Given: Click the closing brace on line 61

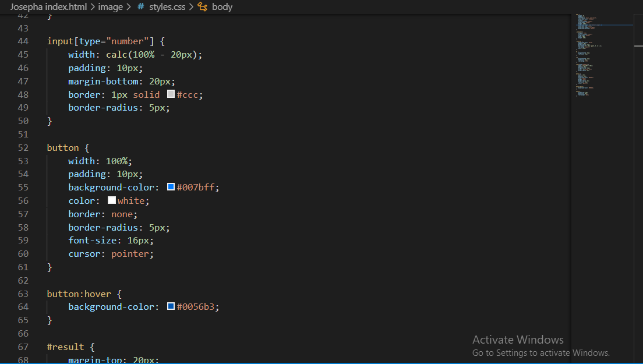Looking at the screenshot, I should tap(49, 267).
